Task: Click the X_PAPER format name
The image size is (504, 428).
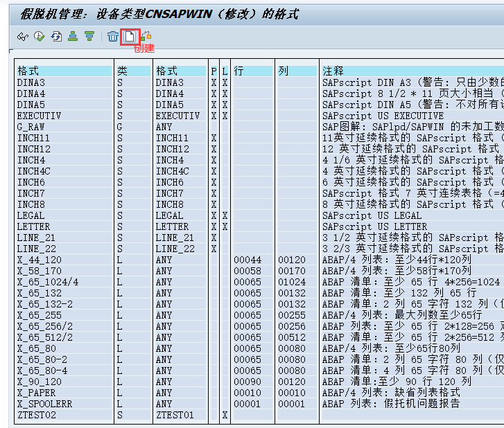Action: click(38, 393)
